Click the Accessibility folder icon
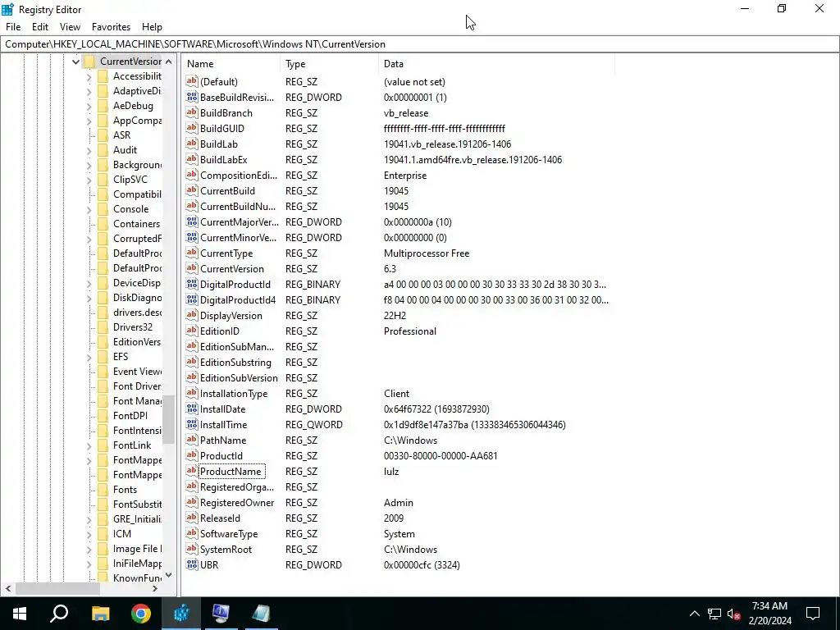The width and height of the screenshot is (840, 630). click(x=103, y=76)
